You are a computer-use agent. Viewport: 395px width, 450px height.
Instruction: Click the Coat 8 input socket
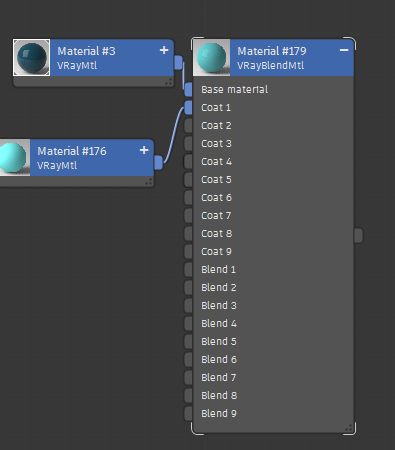[x=188, y=234]
